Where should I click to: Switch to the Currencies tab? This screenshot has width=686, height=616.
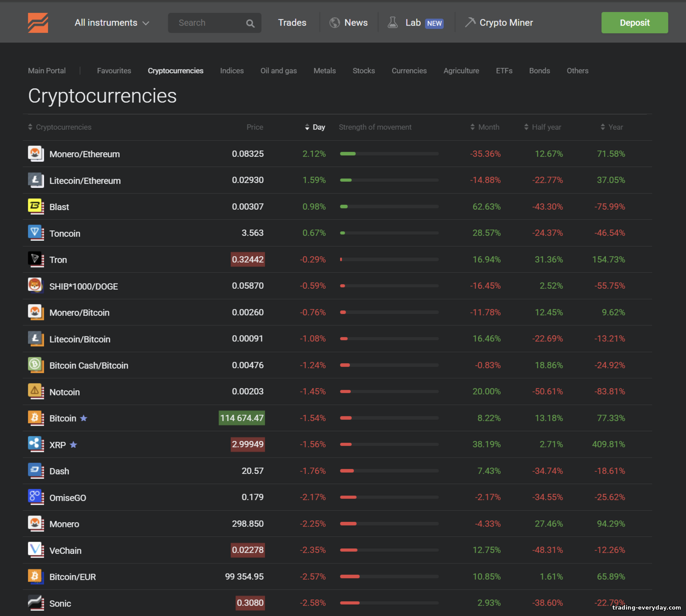pyautogui.click(x=409, y=71)
